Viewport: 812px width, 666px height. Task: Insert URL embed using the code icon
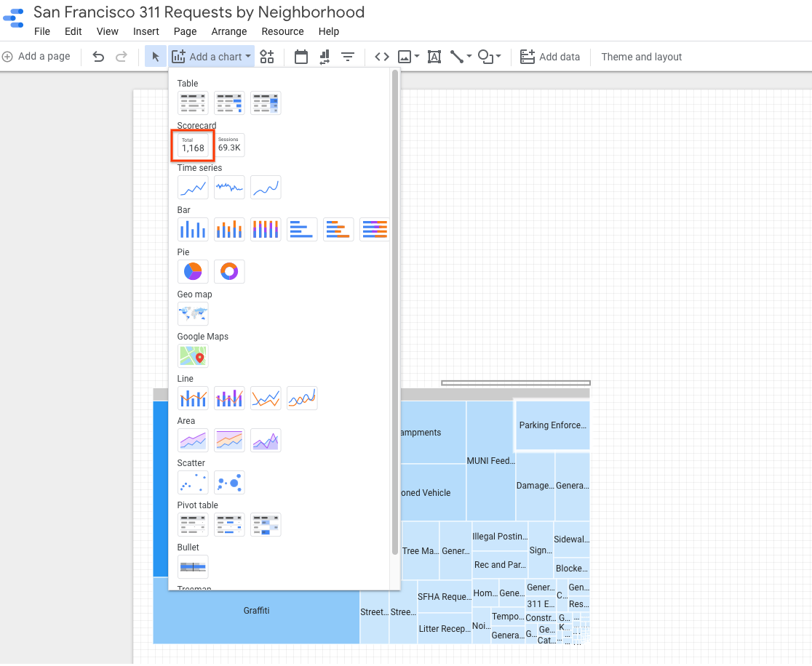(382, 57)
